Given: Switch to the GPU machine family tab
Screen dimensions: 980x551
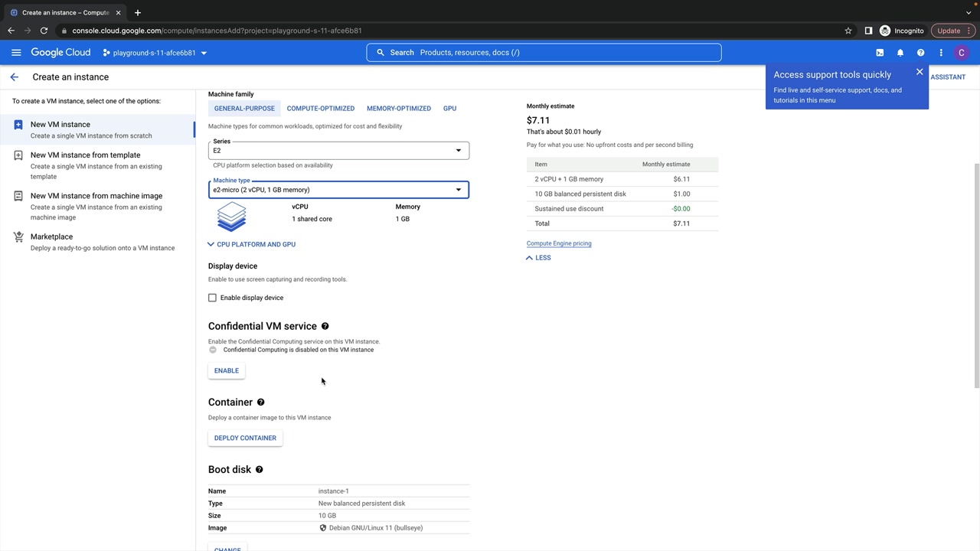Looking at the screenshot, I should 449,109.
